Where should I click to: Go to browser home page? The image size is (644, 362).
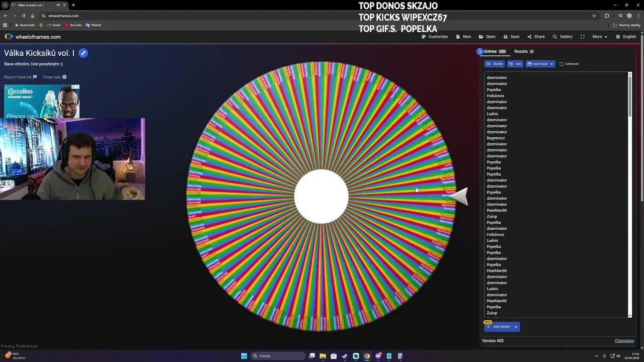(x=33, y=16)
